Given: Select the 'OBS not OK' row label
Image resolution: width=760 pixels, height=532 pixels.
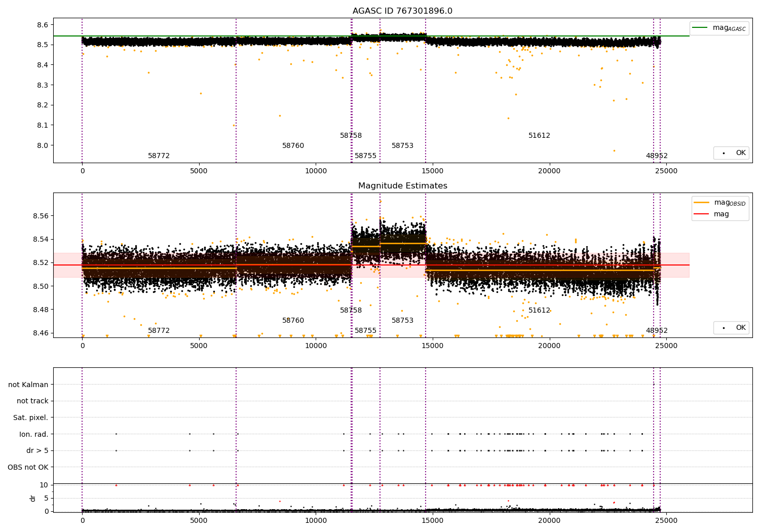Looking at the screenshot, I should [28, 467].
